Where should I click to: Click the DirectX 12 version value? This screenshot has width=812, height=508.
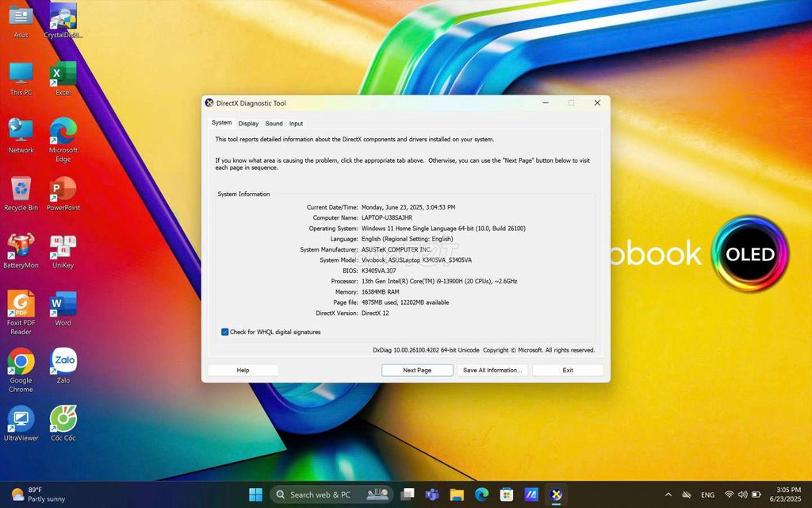375,313
